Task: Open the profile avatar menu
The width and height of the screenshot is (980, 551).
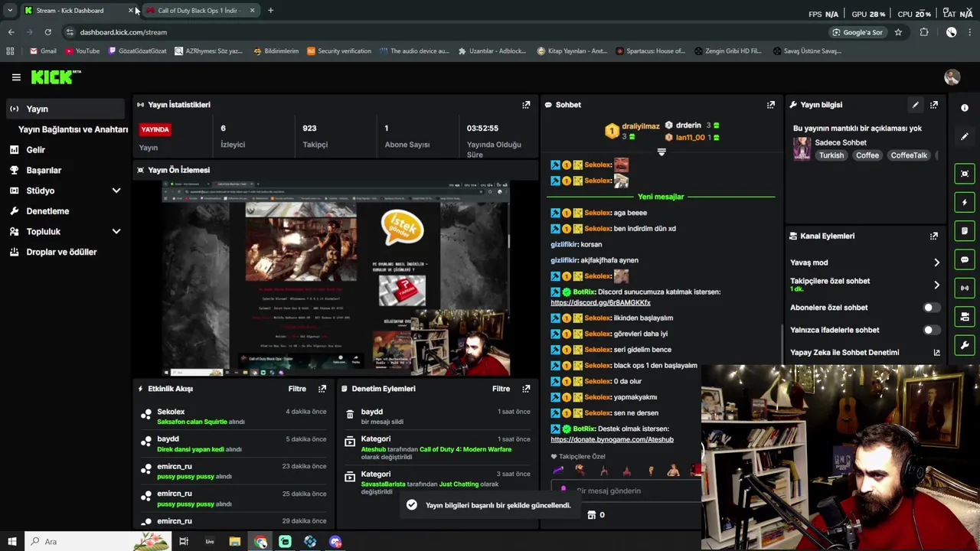Action: 952,77
